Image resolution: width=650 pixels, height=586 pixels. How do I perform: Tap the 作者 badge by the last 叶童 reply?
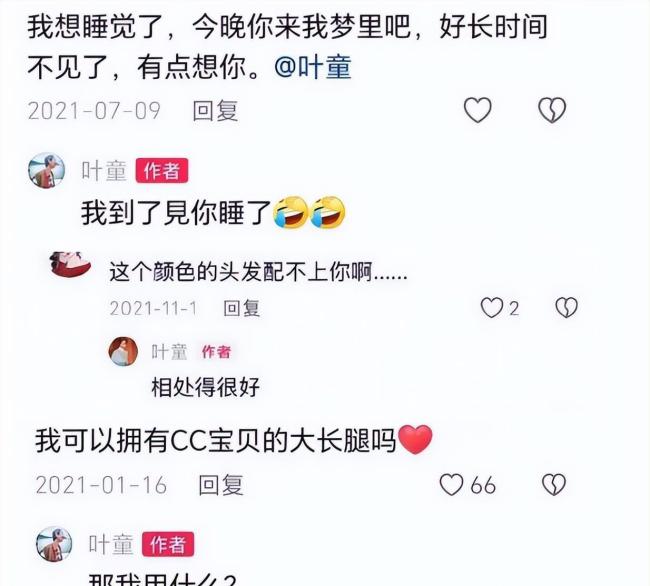point(168,544)
